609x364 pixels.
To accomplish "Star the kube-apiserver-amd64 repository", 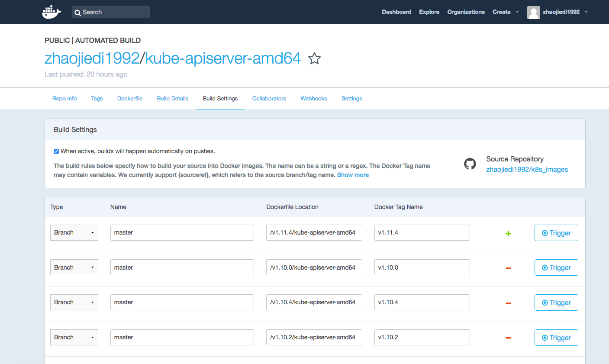I will (315, 58).
